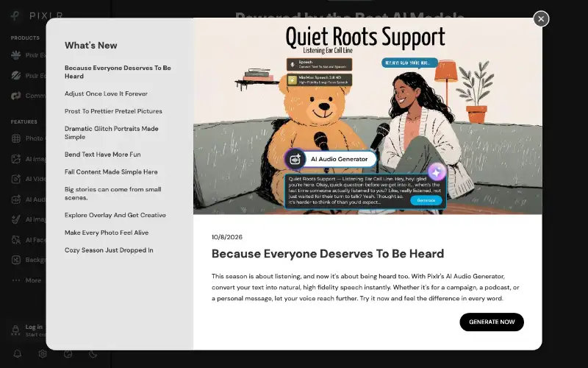Click the Pixlr Editor sidebar icon
The width and height of the screenshot is (588, 368).
(x=15, y=76)
